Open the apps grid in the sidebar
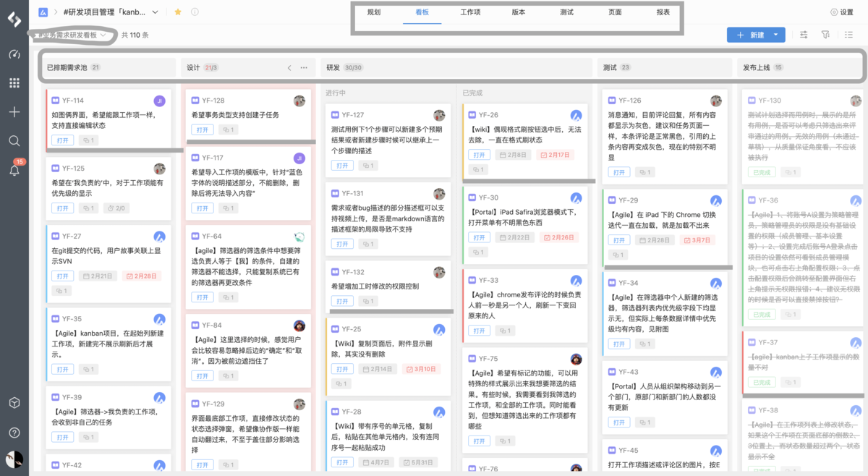Viewport: 868px width, 476px height. [14, 82]
